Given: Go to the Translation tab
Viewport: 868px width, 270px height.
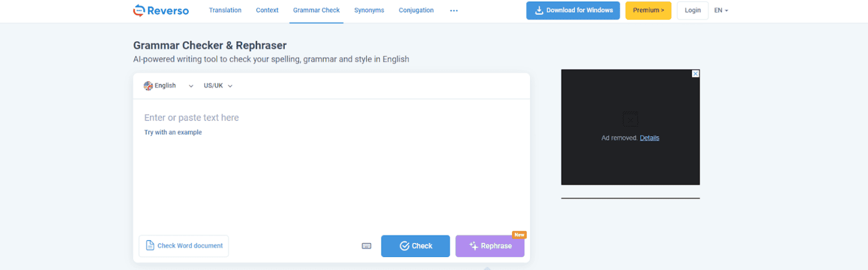Looking at the screenshot, I should point(225,10).
